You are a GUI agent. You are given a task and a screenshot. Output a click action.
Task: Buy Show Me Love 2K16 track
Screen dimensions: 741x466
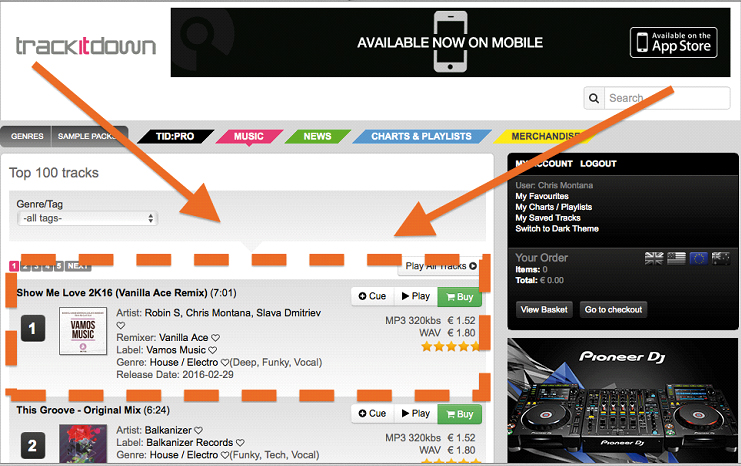pyautogui.click(x=459, y=297)
